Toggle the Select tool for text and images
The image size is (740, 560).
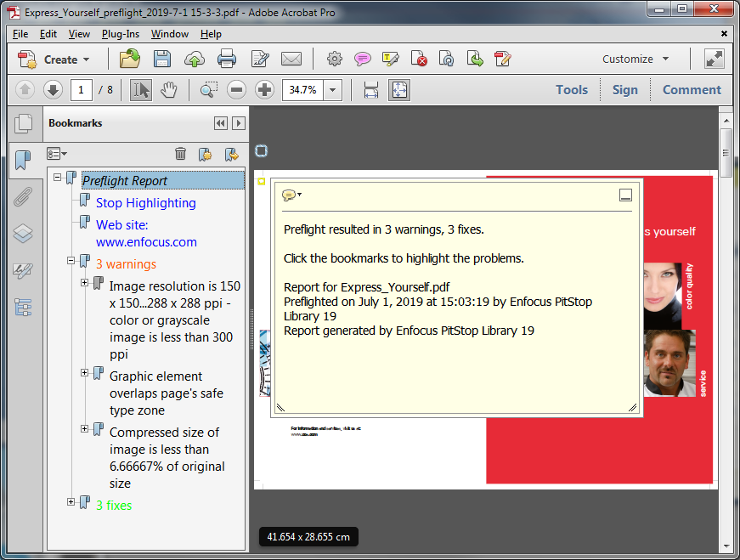pos(141,90)
